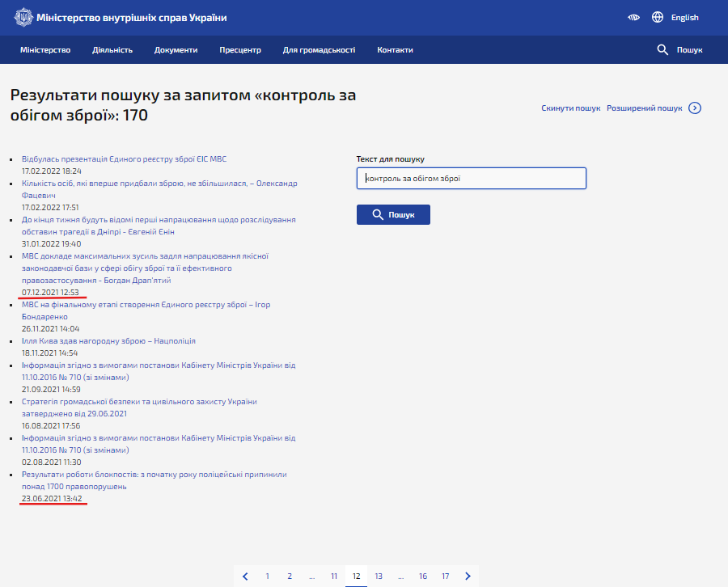Go to pagination page 1
This screenshot has width=728, height=587.
pos(267,576)
